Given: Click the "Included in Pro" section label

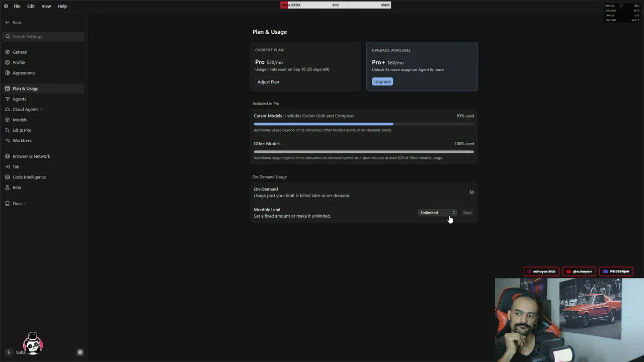Looking at the screenshot, I should (x=266, y=104).
